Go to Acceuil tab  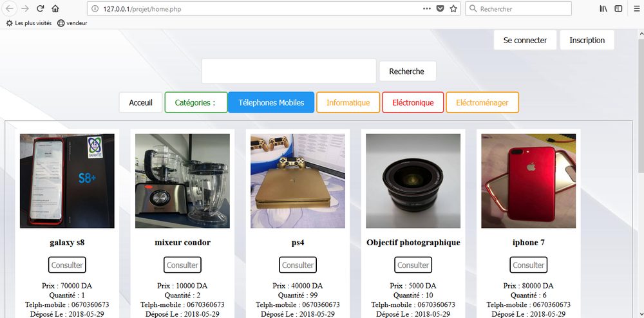click(x=141, y=102)
